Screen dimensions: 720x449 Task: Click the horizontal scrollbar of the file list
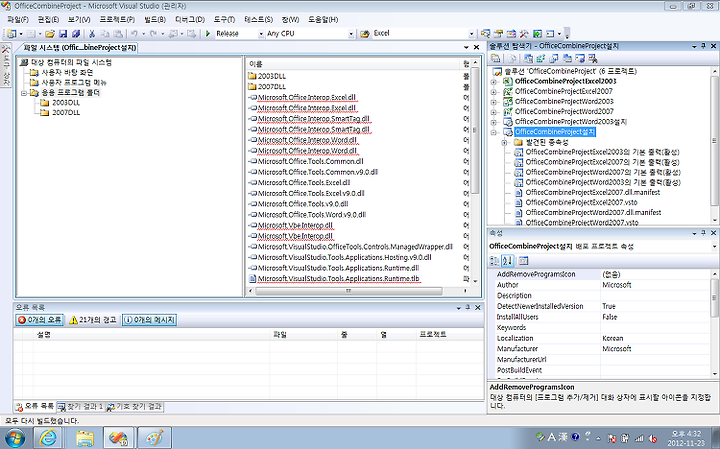click(349, 291)
